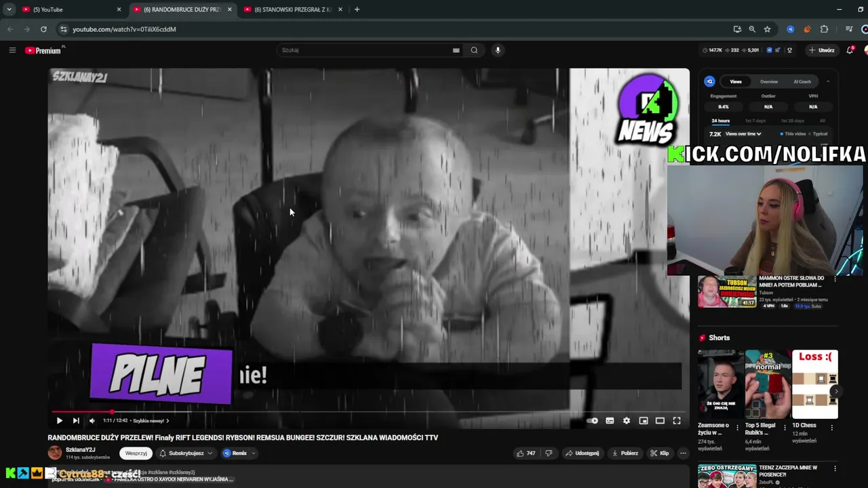Open Top 5 Illegal Rubik's short
This screenshot has height=488, width=868.
[x=768, y=384]
